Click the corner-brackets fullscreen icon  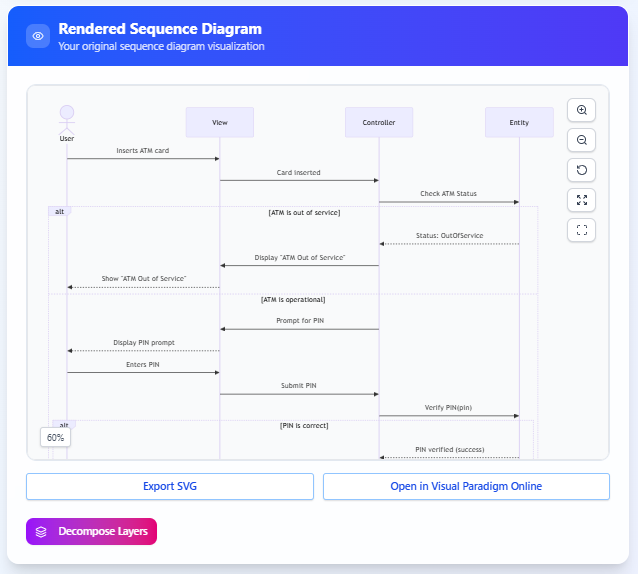(x=581, y=230)
